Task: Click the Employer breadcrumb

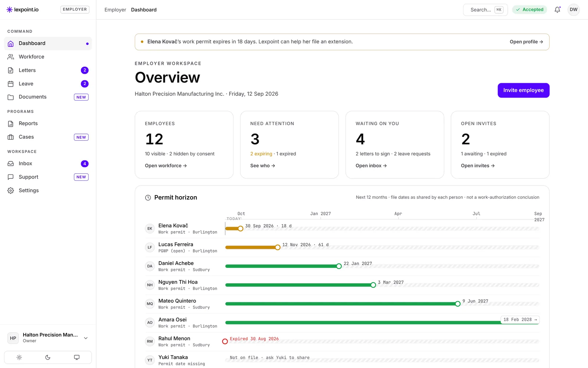Action: click(115, 10)
